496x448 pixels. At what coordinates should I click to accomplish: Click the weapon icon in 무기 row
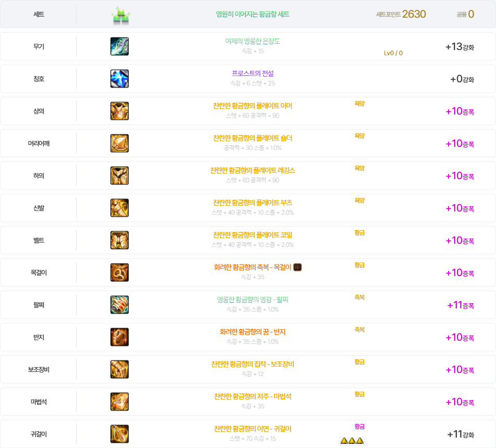coord(119,46)
